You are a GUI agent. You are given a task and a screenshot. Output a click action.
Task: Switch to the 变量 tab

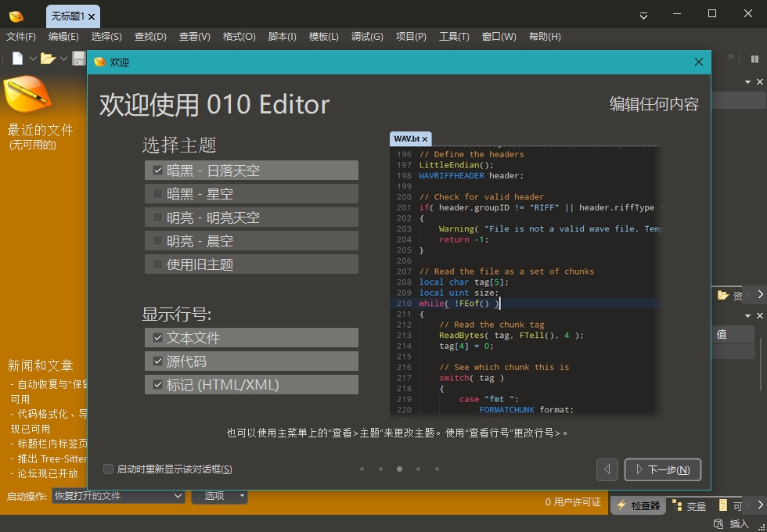(x=690, y=506)
